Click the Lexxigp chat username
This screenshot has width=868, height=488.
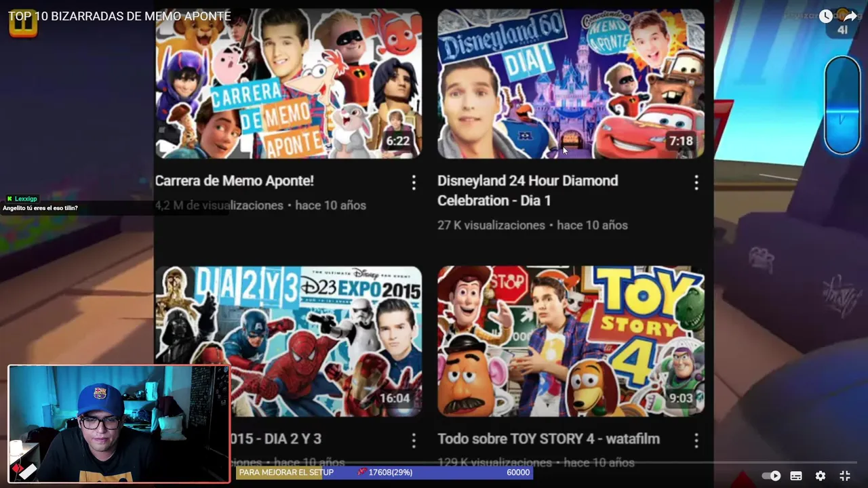pyautogui.click(x=26, y=199)
